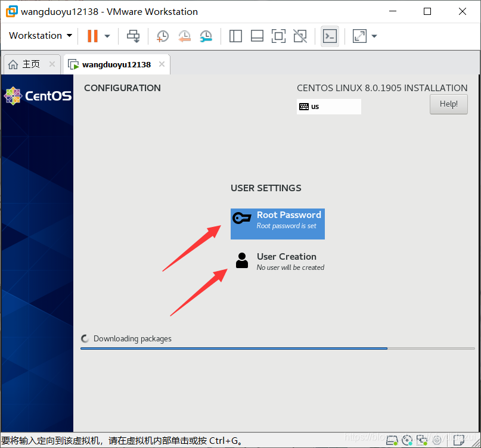The image size is (481, 448).
Task: Click the CONFIGURATION heading
Action: pyautogui.click(x=122, y=88)
